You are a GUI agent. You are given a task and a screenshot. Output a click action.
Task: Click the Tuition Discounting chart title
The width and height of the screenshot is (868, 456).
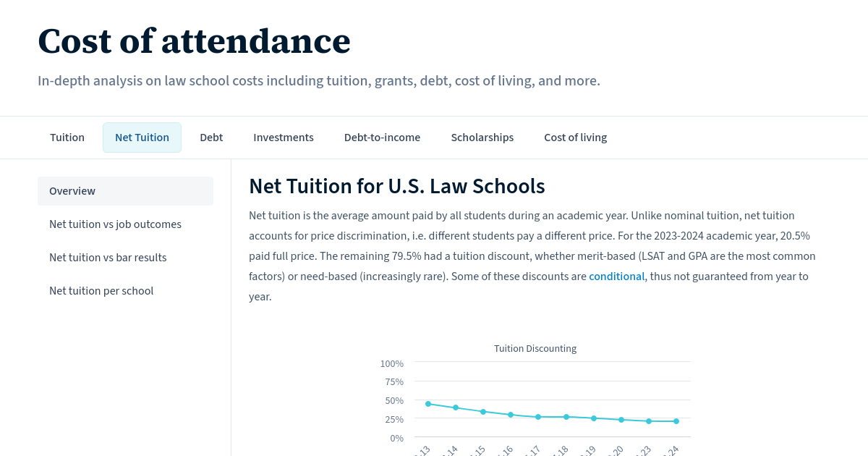[x=535, y=348]
